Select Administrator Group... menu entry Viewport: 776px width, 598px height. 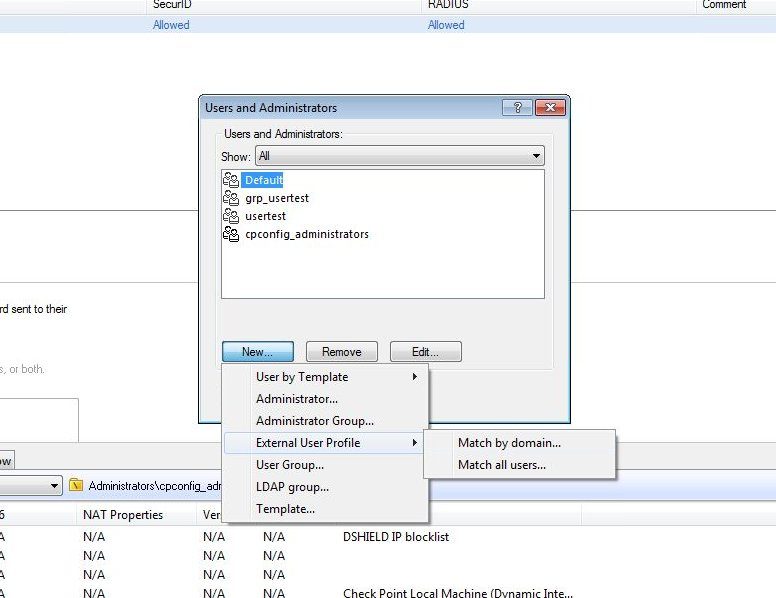[x=315, y=421]
